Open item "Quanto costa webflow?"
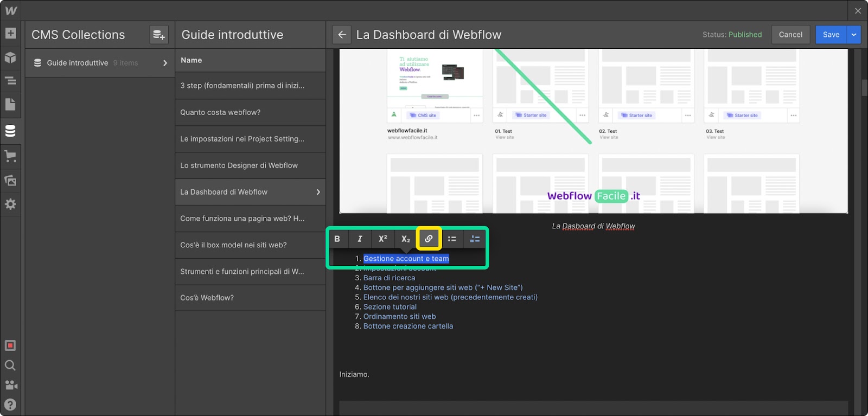Viewport: 868px width, 416px height. (250, 112)
